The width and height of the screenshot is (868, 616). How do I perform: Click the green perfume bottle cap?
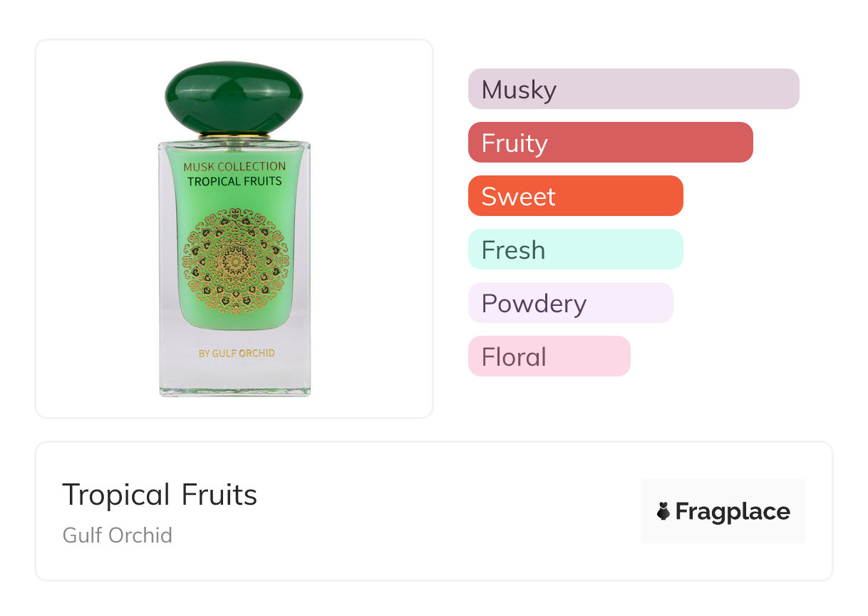[x=234, y=96]
